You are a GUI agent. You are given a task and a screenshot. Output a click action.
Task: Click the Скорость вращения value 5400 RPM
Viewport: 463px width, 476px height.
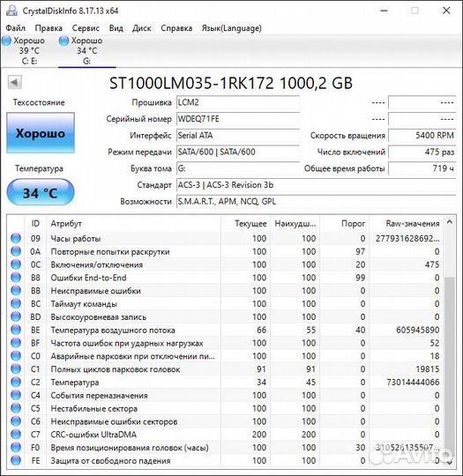tap(422, 136)
